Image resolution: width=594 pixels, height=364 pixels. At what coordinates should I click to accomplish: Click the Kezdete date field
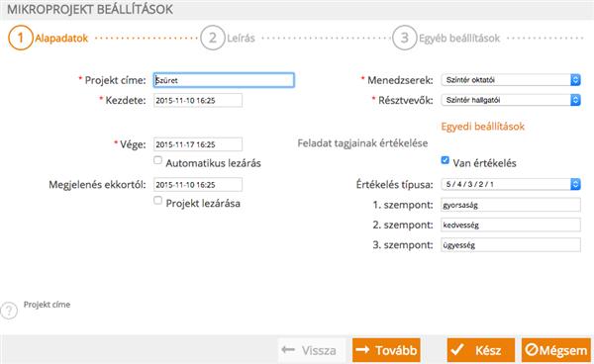(198, 100)
